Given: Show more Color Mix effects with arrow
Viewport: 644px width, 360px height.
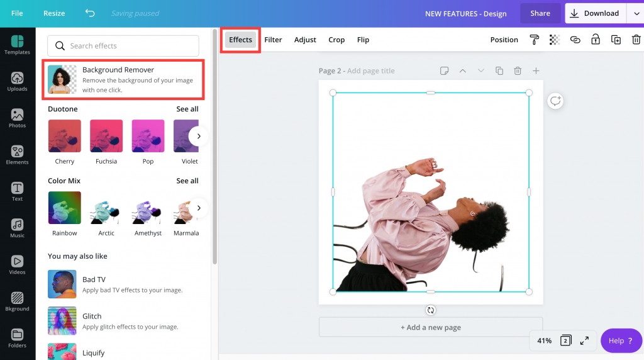Looking at the screenshot, I should click(x=199, y=208).
